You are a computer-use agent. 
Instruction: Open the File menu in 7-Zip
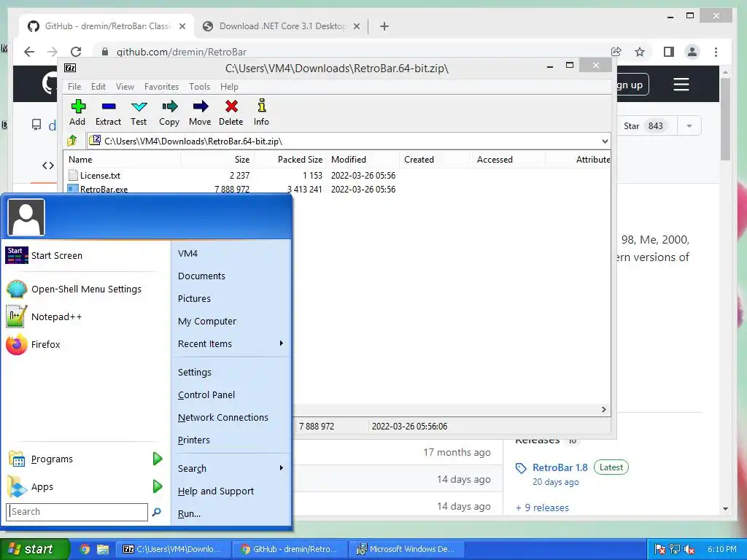point(74,87)
